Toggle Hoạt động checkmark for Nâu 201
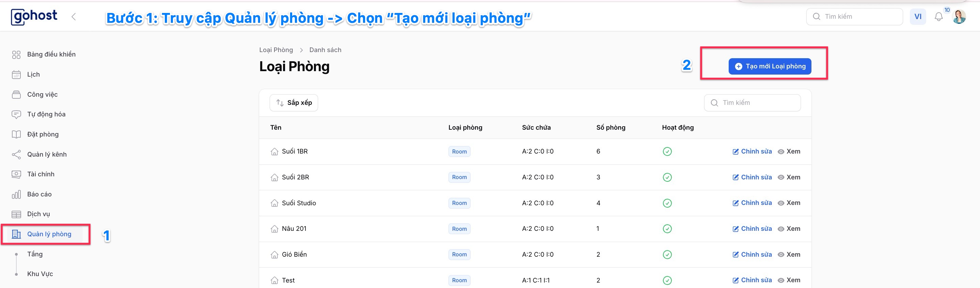Viewport: 980px width, 288px height. (x=667, y=229)
